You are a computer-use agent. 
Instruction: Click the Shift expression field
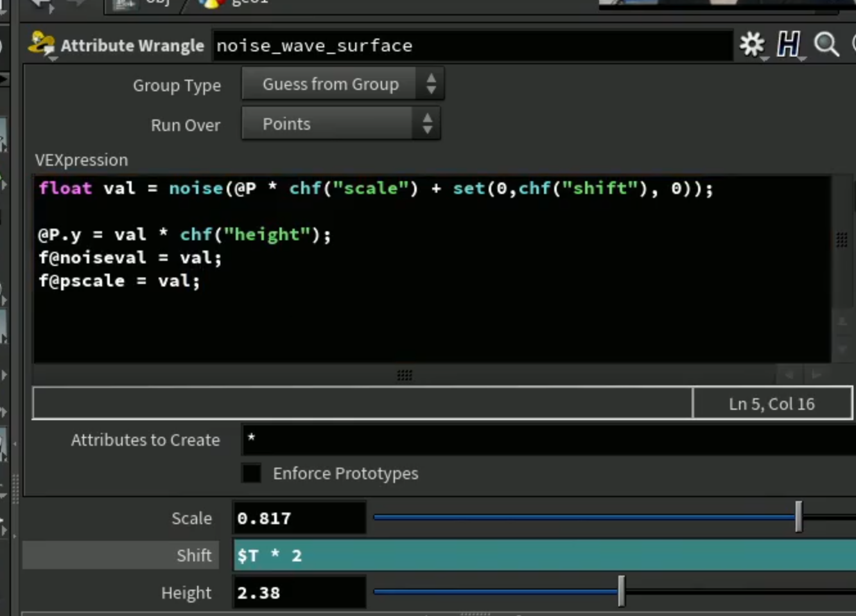click(x=545, y=555)
